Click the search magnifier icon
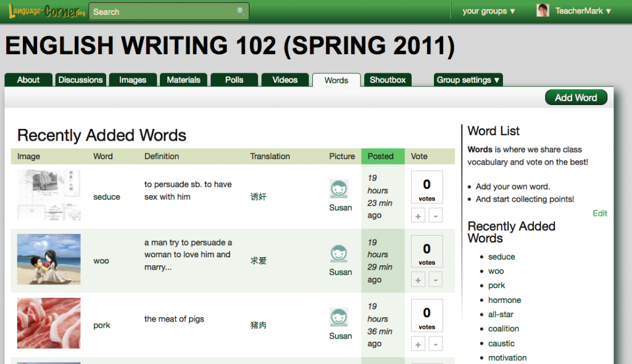 [241, 11]
